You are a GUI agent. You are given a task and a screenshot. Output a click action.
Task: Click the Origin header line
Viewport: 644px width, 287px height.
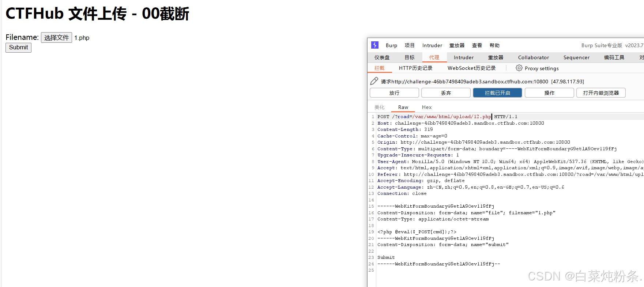[474, 142]
